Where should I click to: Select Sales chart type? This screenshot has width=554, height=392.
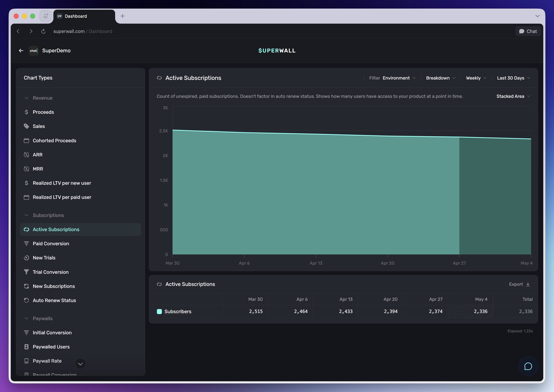coord(81,126)
